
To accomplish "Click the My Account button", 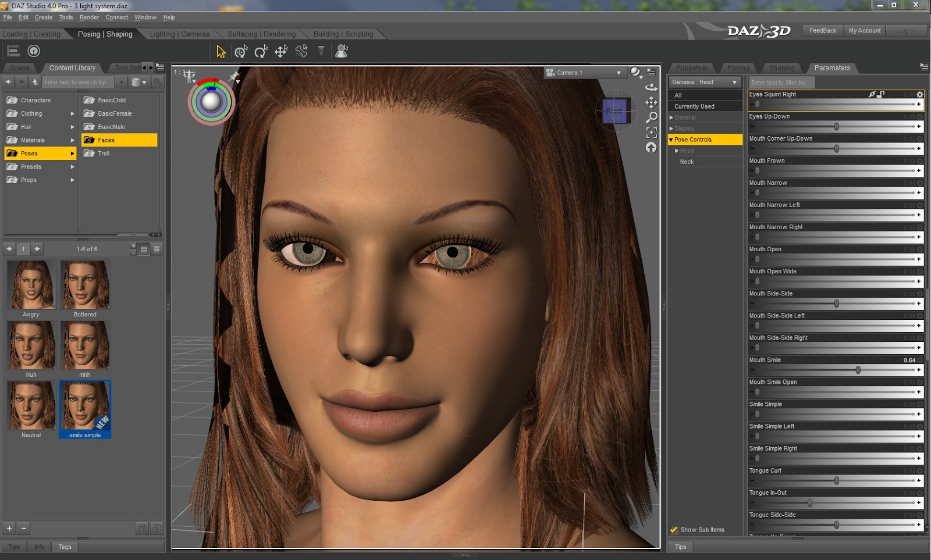I will 865,30.
